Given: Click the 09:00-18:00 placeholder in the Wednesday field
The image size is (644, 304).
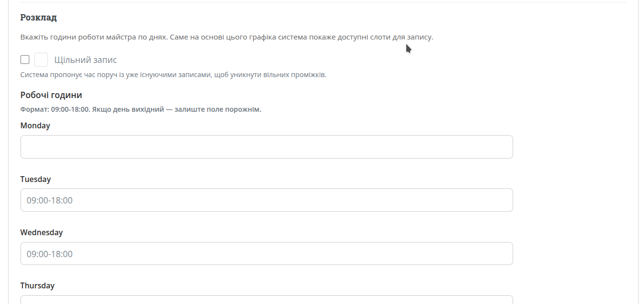Looking at the screenshot, I should pyautogui.click(x=50, y=254).
